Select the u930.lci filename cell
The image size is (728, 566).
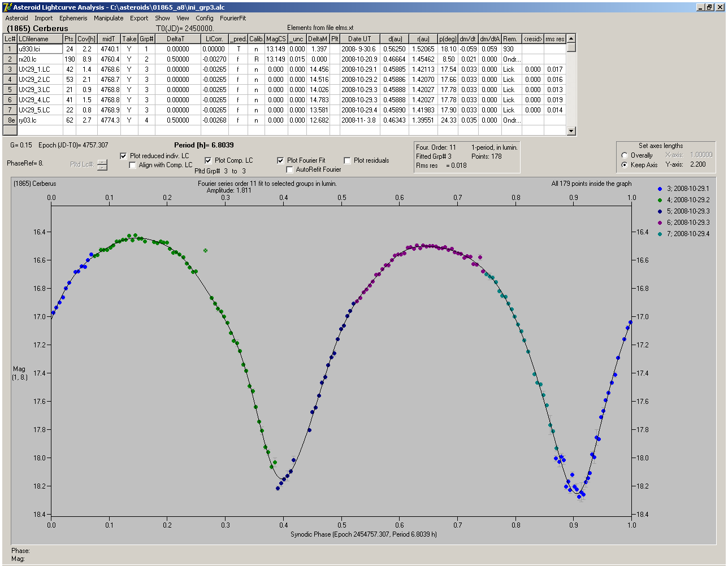point(40,49)
